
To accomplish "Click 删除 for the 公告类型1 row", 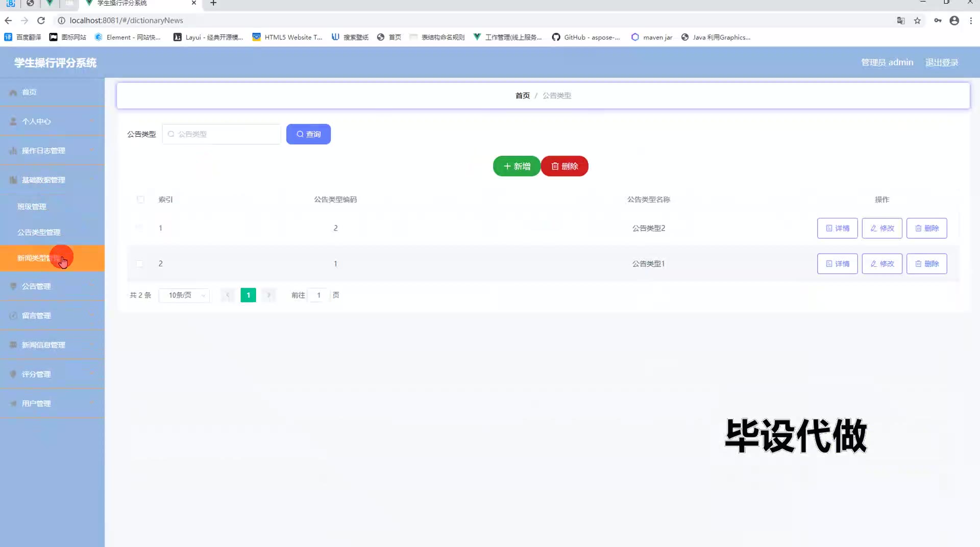I will click(926, 264).
